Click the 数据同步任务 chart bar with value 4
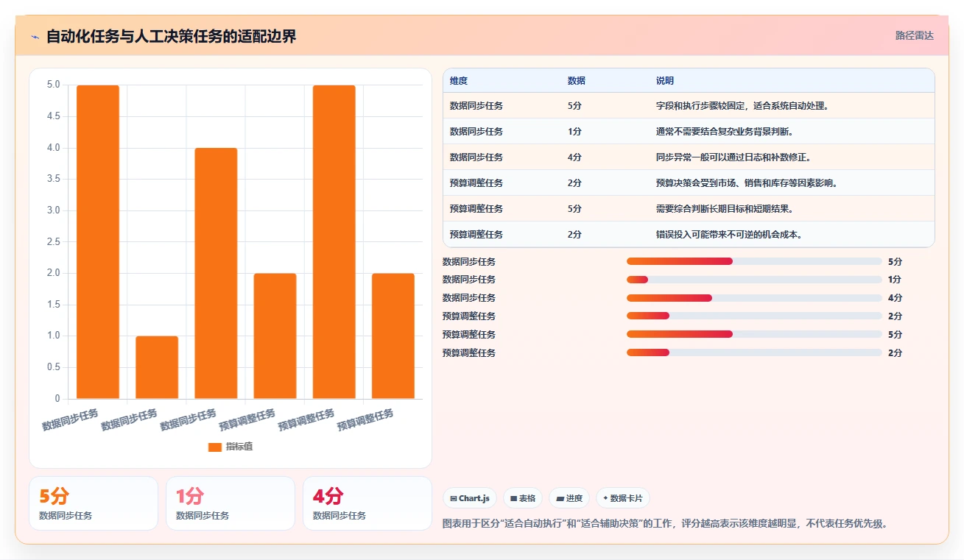Screen dimensions: 964x560 coord(216,273)
